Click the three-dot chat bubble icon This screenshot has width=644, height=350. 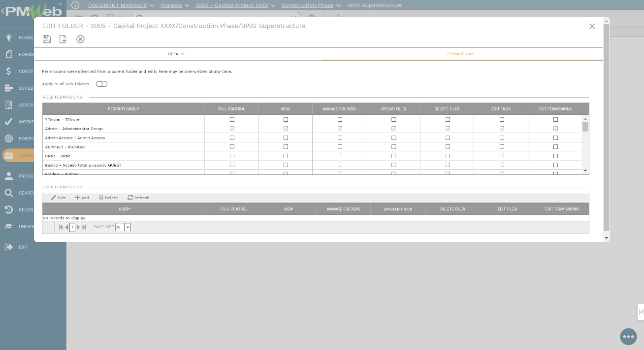pyautogui.click(x=628, y=337)
